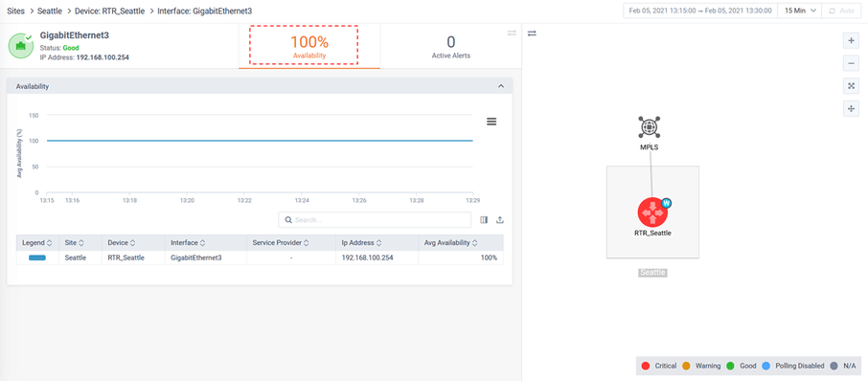Sort table by the Site column

pos(80,243)
